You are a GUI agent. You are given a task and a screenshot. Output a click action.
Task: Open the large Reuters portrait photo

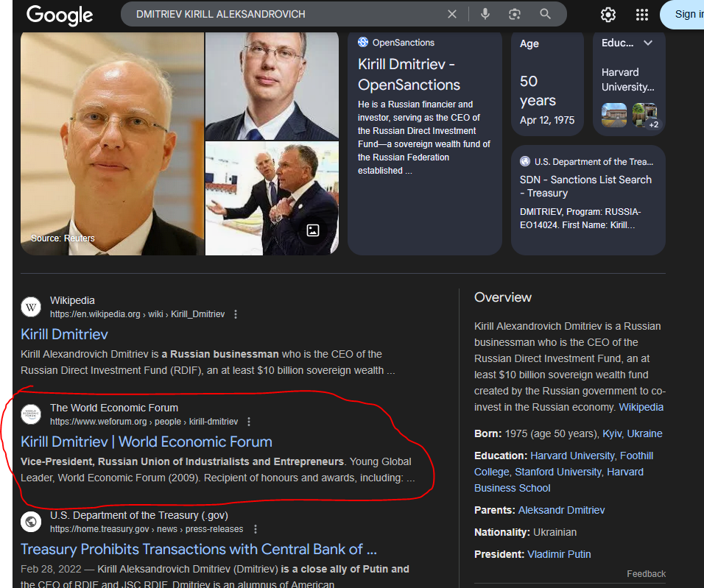112,144
